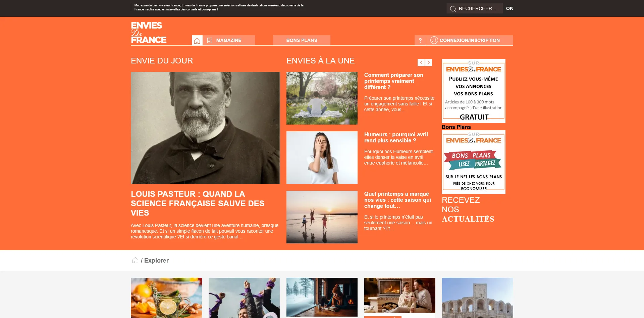Click the breadcrumb home icon
Screen dimensions: 644x318
click(x=135, y=260)
